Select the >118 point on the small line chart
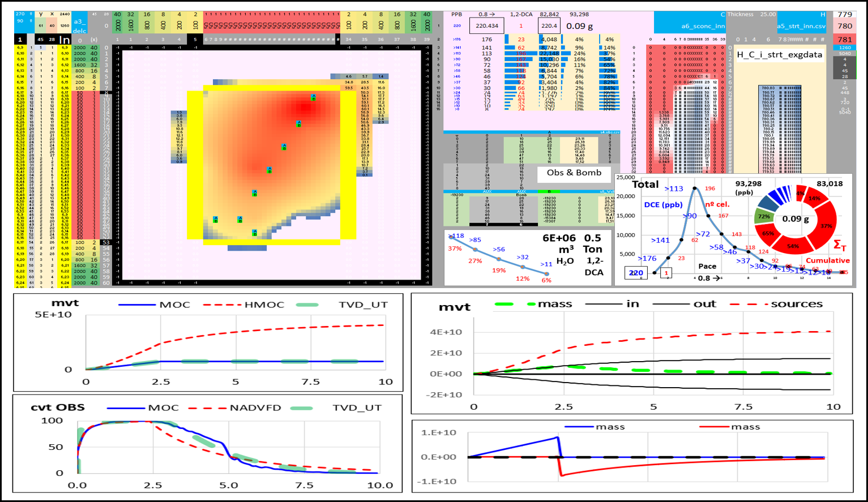The width and height of the screenshot is (868, 502). (451, 238)
